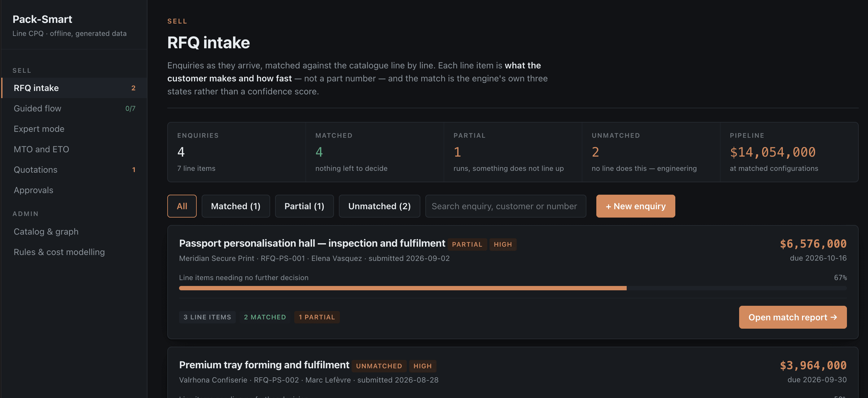Click the Pipeline $14,054,000 value
Screen dimensions: 868x398
tap(773, 152)
